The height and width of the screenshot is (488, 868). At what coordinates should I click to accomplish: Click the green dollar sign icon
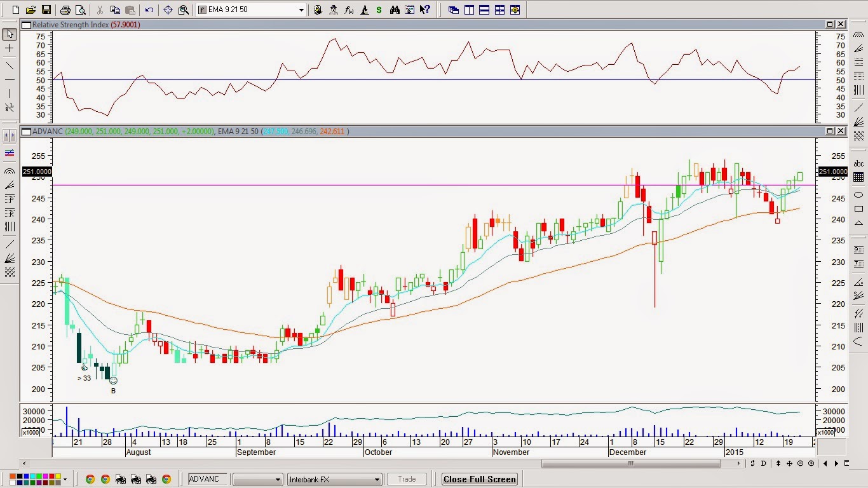(x=379, y=10)
